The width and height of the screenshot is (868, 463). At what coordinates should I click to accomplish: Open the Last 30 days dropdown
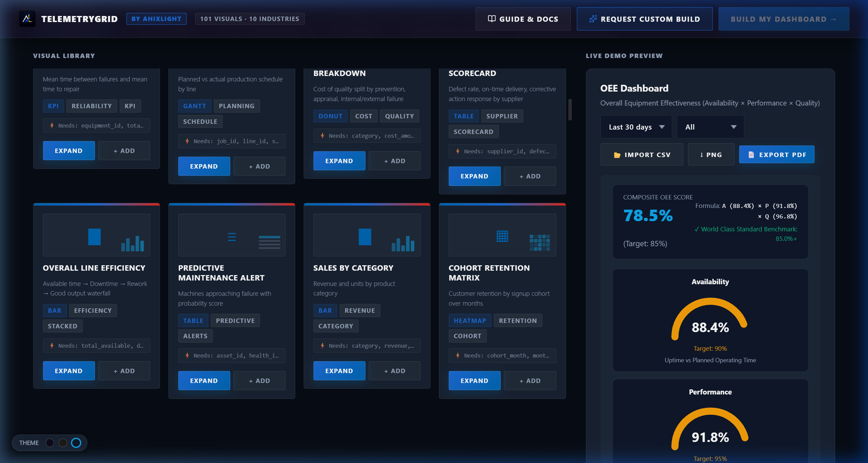(x=636, y=127)
